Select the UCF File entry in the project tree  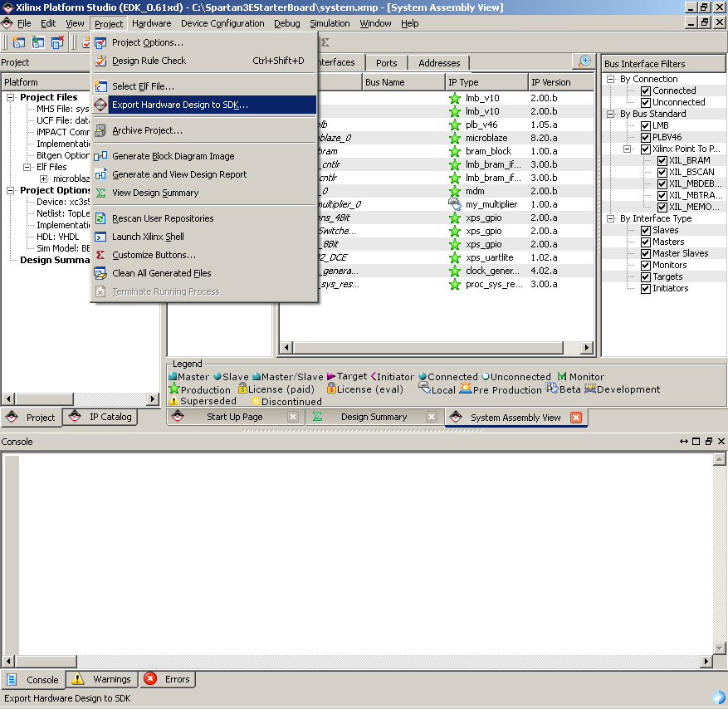tap(63, 120)
